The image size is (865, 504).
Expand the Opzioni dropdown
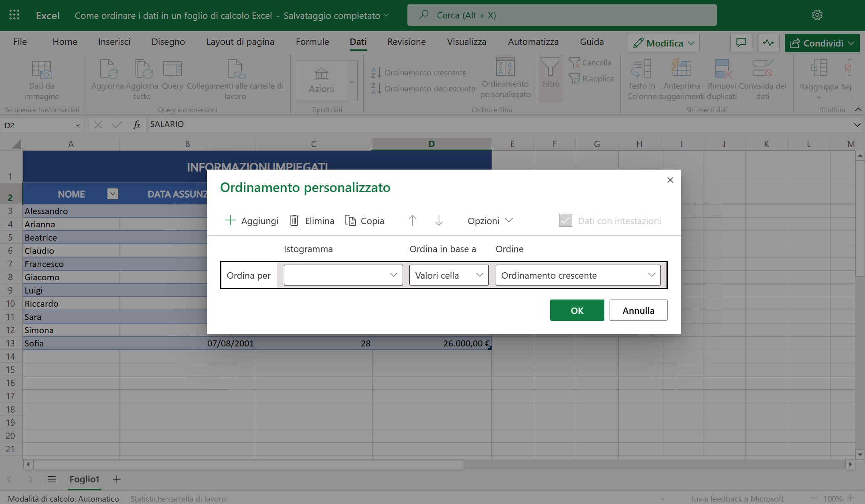pos(490,221)
